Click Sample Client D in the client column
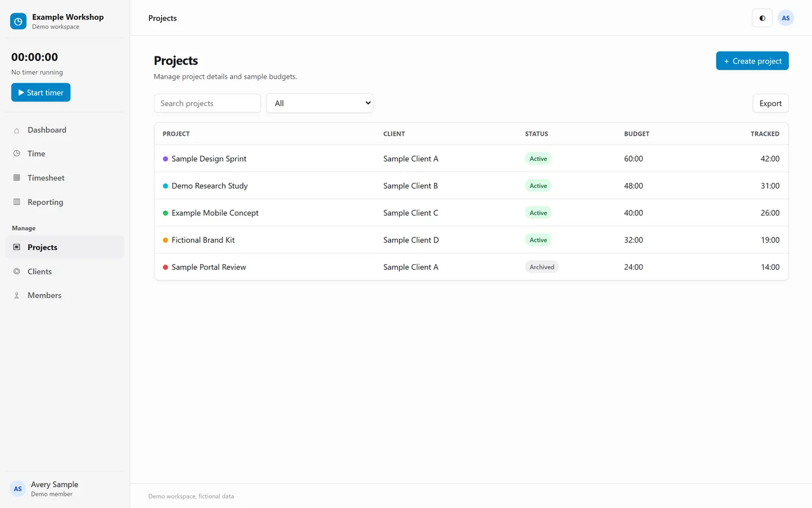 [x=411, y=240]
